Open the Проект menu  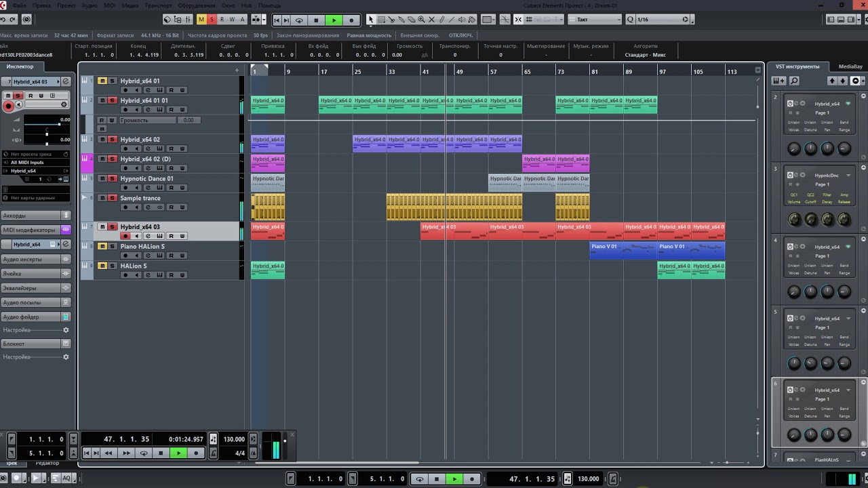point(66,5)
